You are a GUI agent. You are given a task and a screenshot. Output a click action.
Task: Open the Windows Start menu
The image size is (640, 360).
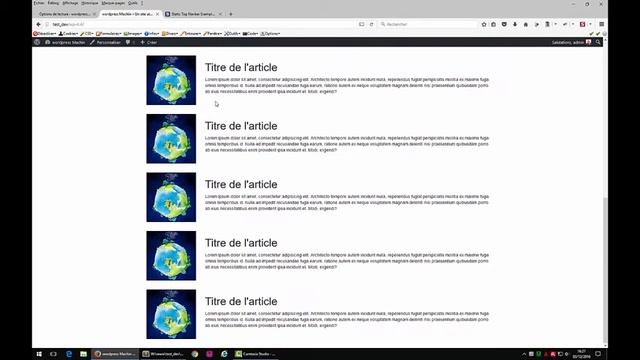click(39, 354)
